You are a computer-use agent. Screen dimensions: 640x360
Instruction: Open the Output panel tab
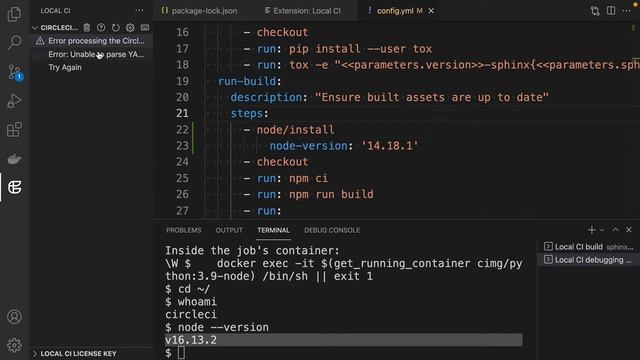click(x=229, y=230)
